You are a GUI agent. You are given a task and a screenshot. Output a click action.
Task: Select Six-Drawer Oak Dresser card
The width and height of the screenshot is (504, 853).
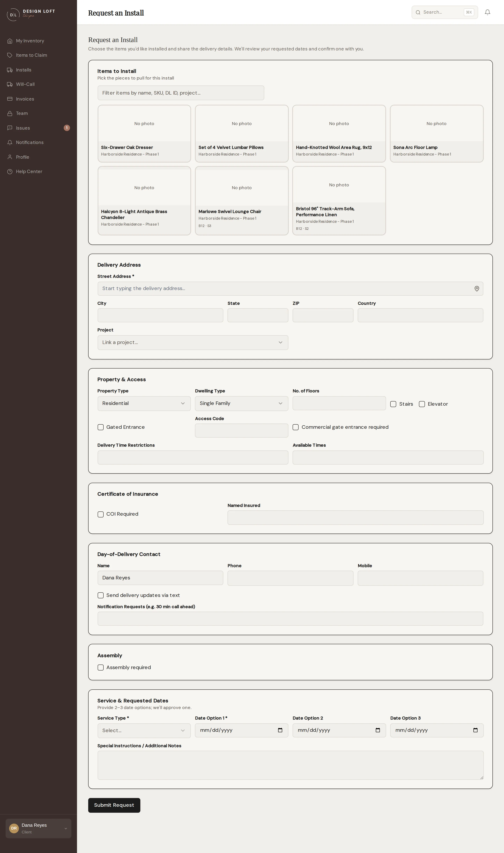[x=144, y=134]
